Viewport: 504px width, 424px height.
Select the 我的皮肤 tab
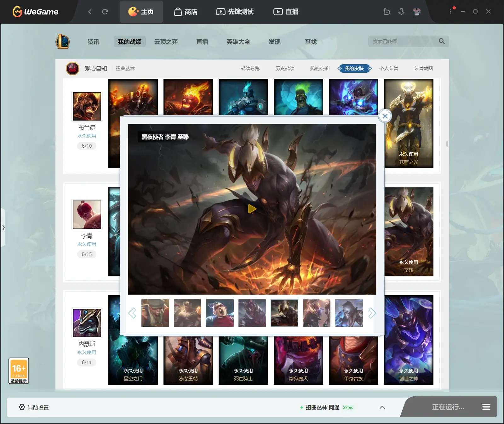(x=354, y=68)
